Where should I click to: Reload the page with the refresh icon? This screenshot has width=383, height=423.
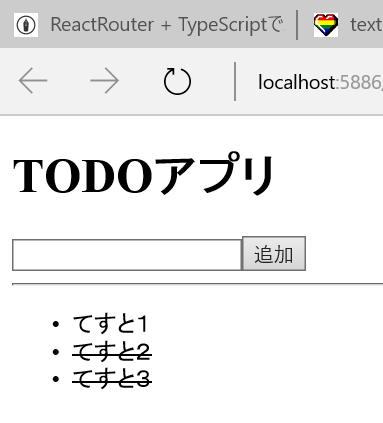pos(177,81)
